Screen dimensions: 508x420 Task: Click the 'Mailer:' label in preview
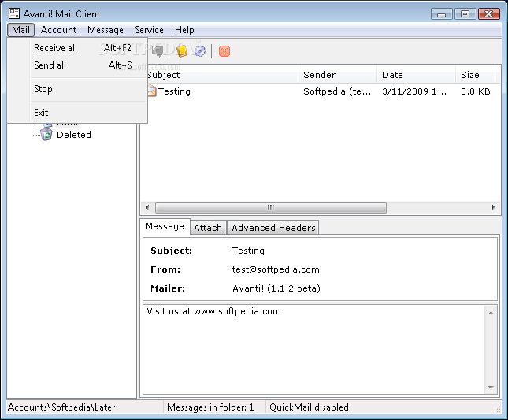tap(168, 288)
